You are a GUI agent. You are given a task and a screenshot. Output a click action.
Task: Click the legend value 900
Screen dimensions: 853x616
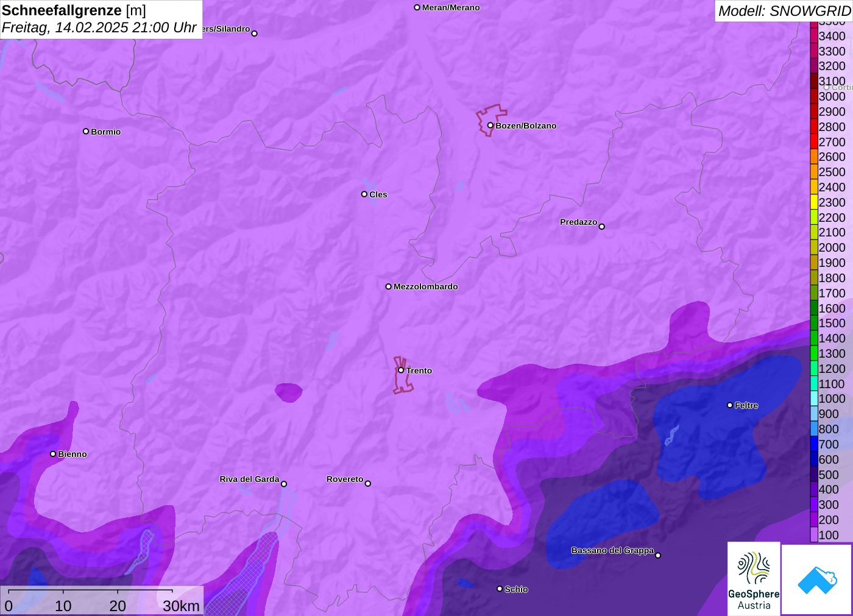click(x=829, y=414)
